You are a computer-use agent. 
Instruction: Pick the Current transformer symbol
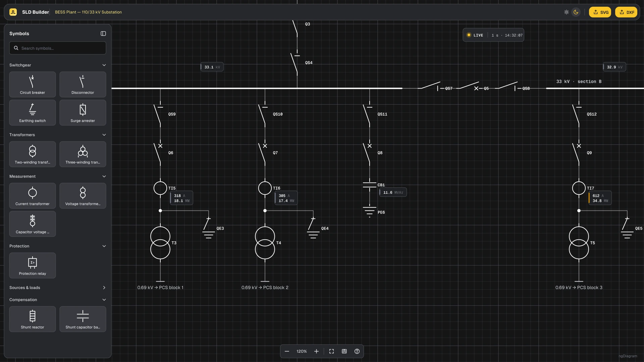click(x=33, y=196)
